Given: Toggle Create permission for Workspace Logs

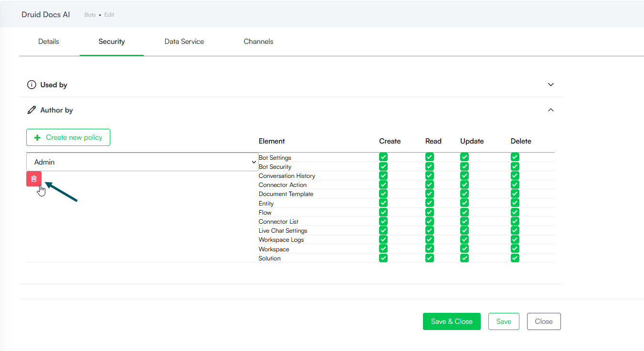Looking at the screenshot, I should pos(383,240).
